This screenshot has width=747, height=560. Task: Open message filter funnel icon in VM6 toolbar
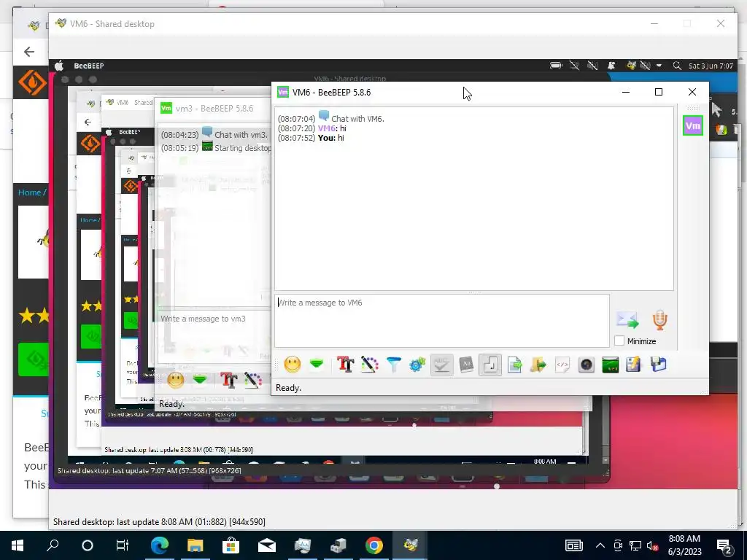(x=393, y=365)
